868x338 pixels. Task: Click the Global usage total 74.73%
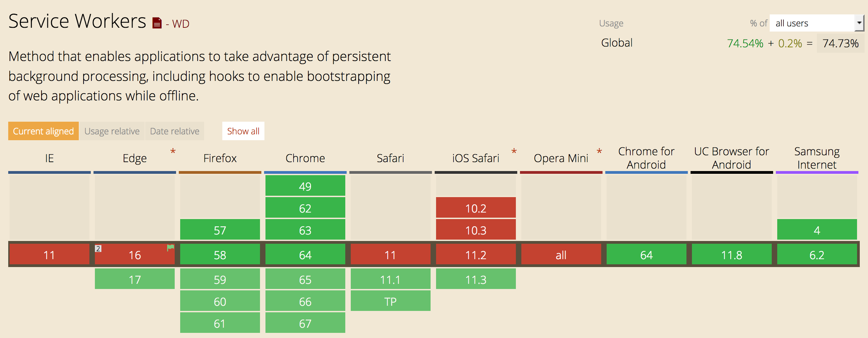[x=840, y=43]
